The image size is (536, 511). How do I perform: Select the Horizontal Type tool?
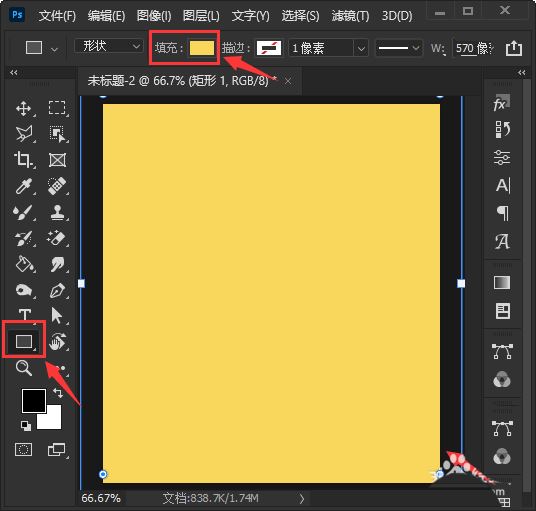tap(25, 315)
